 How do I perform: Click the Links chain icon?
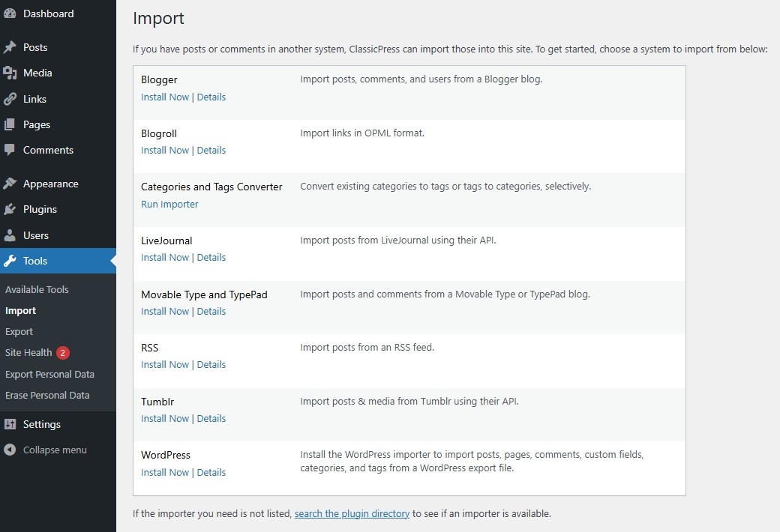10,99
